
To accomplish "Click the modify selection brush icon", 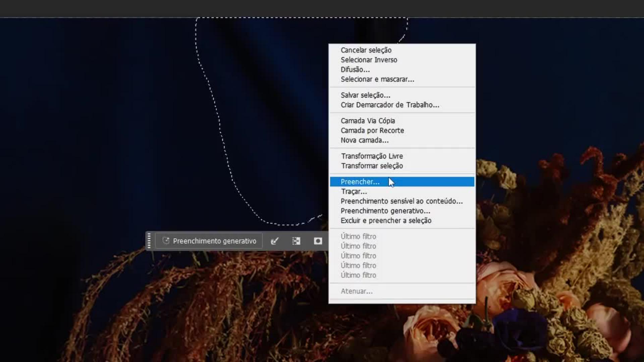I will click(x=275, y=241).
